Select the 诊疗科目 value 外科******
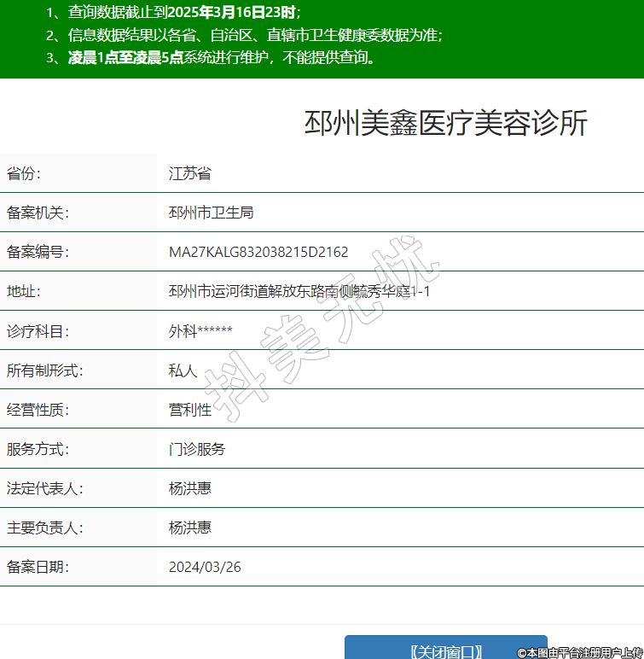The width and height of the screenshot is (644, 659). tap(200, 331)
